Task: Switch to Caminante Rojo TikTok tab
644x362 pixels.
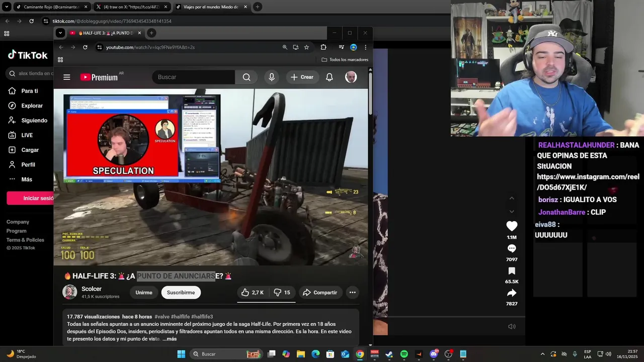Action: (x=52, y=7)
